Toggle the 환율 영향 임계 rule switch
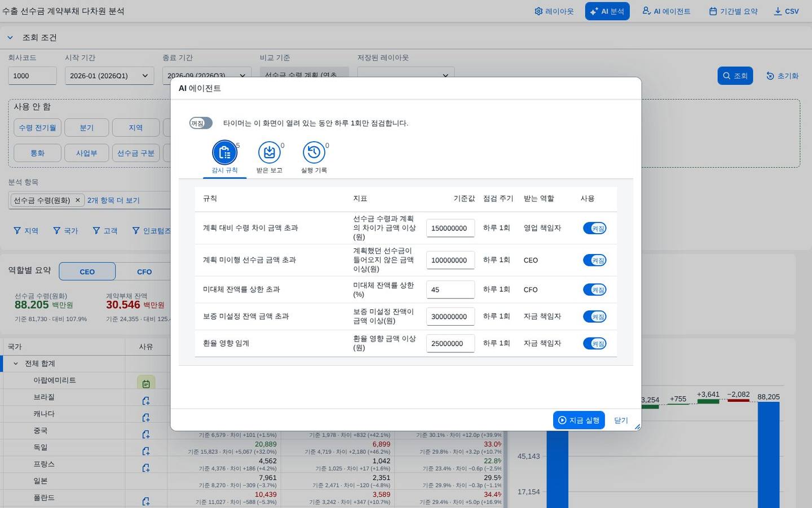812x508 pixels. point(594,343)
